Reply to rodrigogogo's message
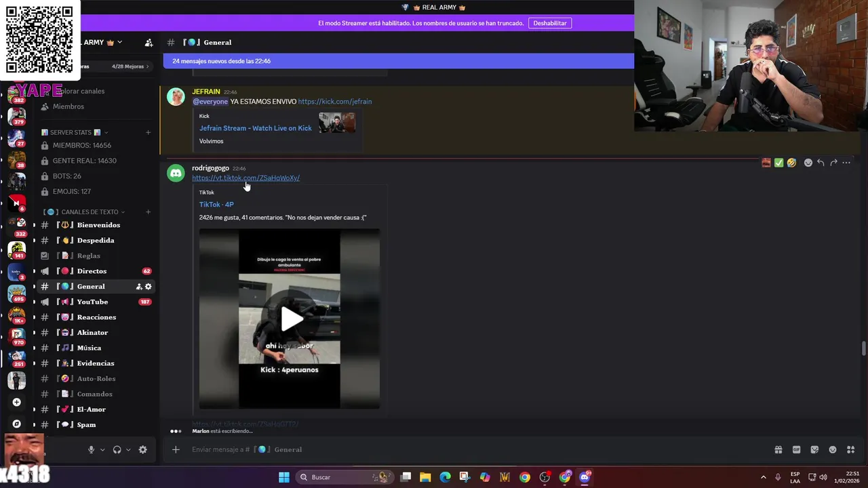Image resolution: width=868 pixels, height=488 pixels. (821, 163)
